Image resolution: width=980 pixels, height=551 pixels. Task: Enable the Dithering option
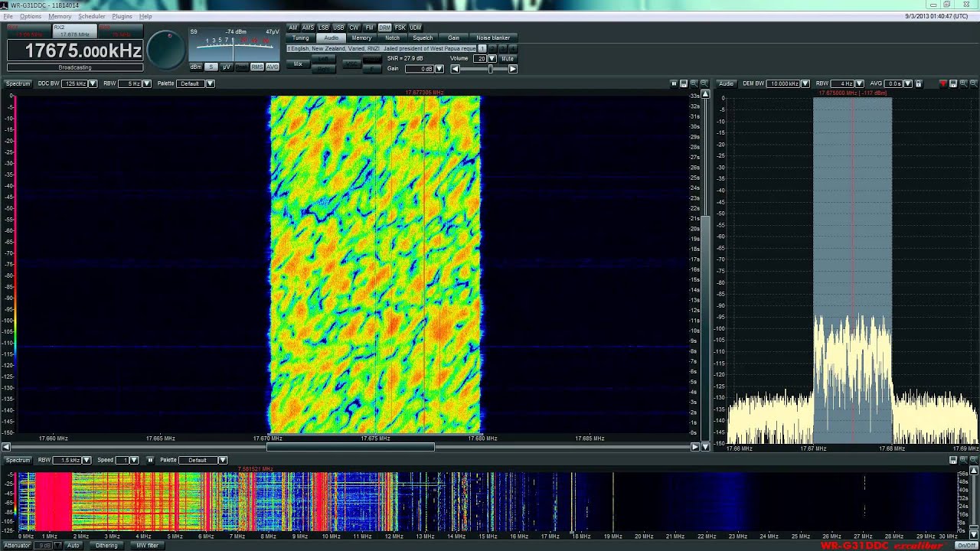pyautogui.click(x=106, y=546)
